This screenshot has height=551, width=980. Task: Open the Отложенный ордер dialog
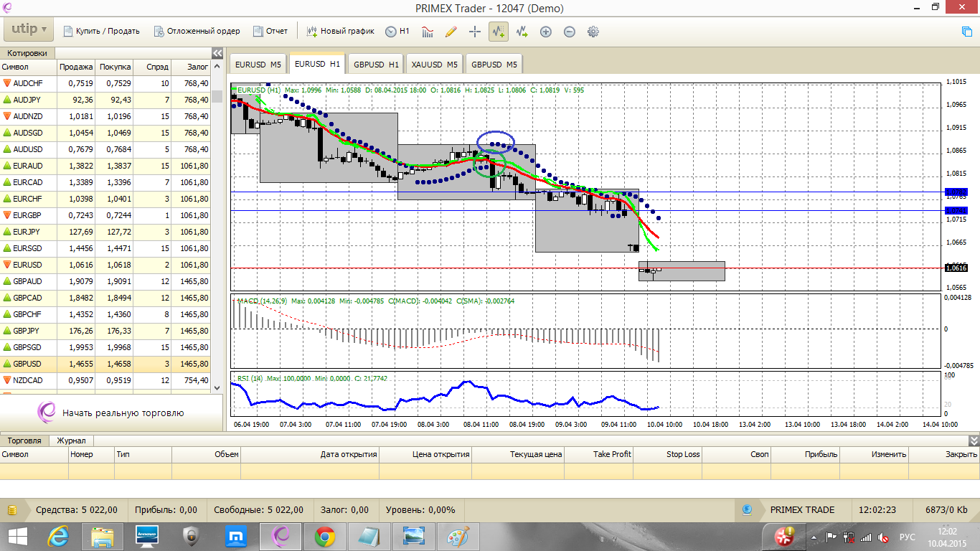click(x=196, y=32)
